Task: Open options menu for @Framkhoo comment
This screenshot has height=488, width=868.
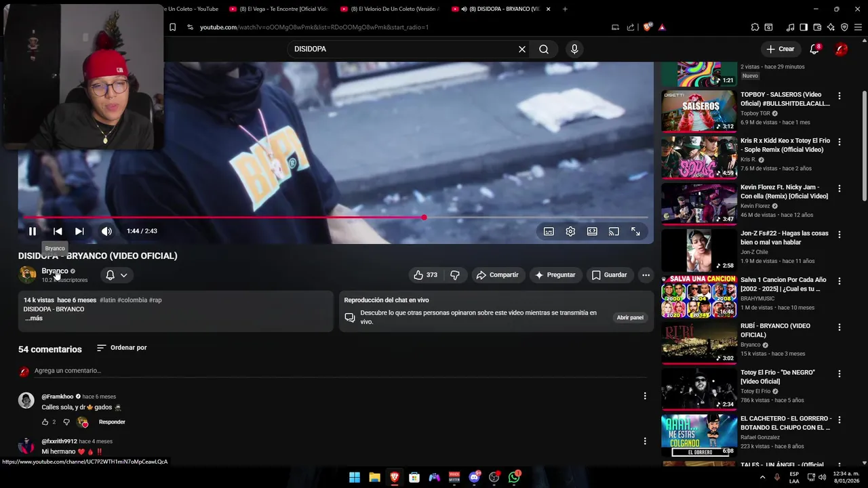Action: (x=645, y=396)
